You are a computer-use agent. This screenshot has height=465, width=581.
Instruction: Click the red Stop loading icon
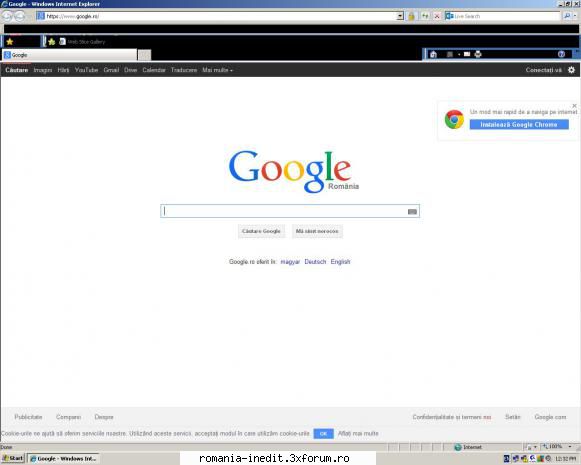coord(437,16)
